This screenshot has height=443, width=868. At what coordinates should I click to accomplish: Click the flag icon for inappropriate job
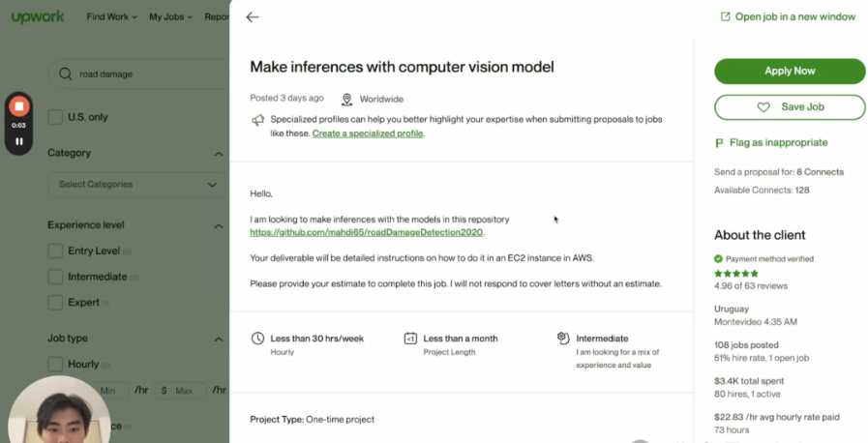719,142
